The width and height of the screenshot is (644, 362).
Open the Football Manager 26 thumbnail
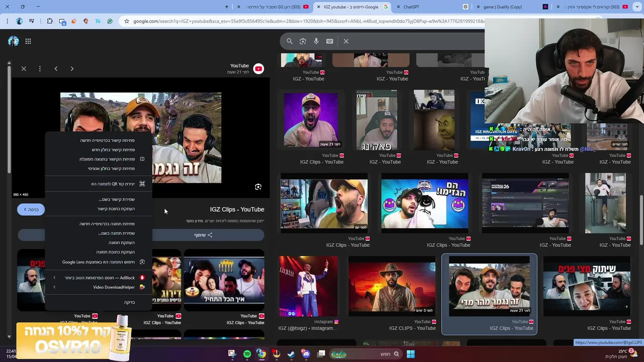(525, 203)
